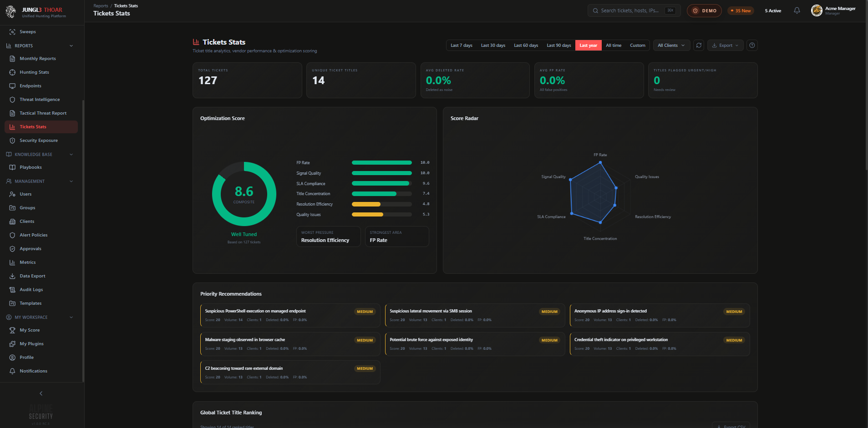This screenshot has height=428, width=868.
Task: Click the Resolution Efficiency score bar
Action: point(381,204)
